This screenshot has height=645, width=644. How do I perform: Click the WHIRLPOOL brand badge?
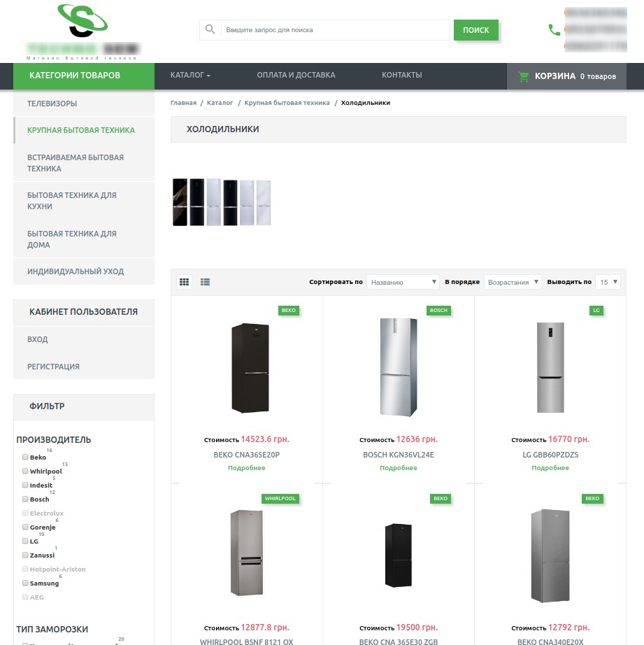pyautogui.click(x=280, y=498)
